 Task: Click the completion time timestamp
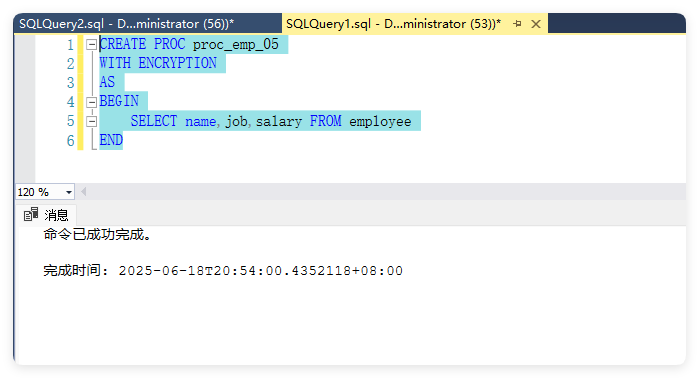pyautogui.click(x=261, y=271)
